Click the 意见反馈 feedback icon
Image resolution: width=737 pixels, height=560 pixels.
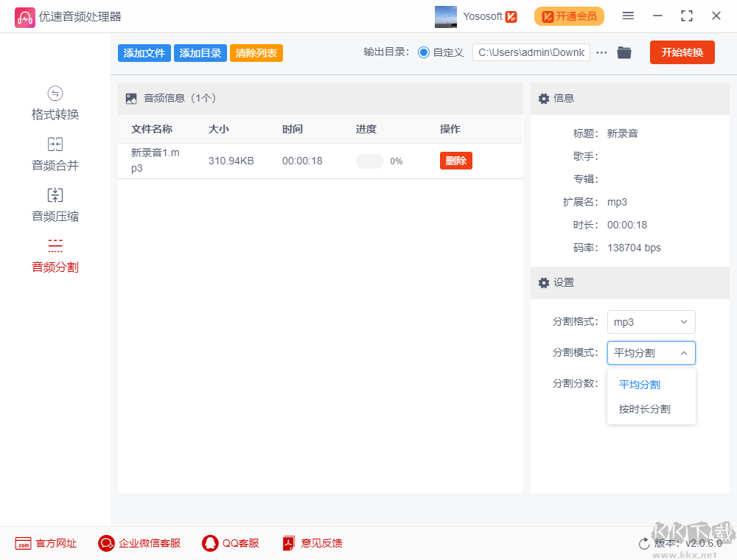point(288,543)
